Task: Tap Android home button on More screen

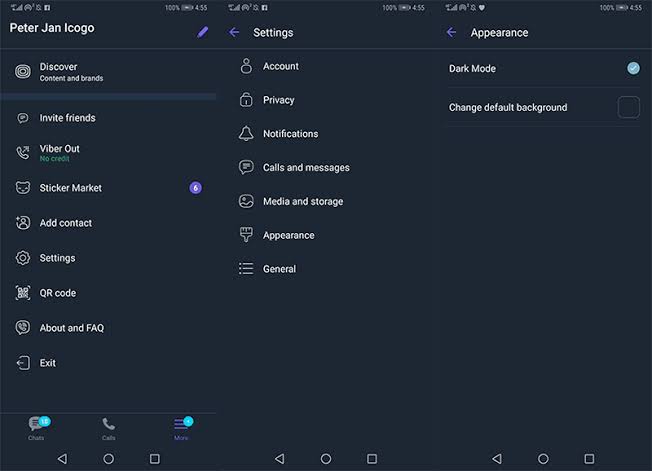Action: [109, 459]
